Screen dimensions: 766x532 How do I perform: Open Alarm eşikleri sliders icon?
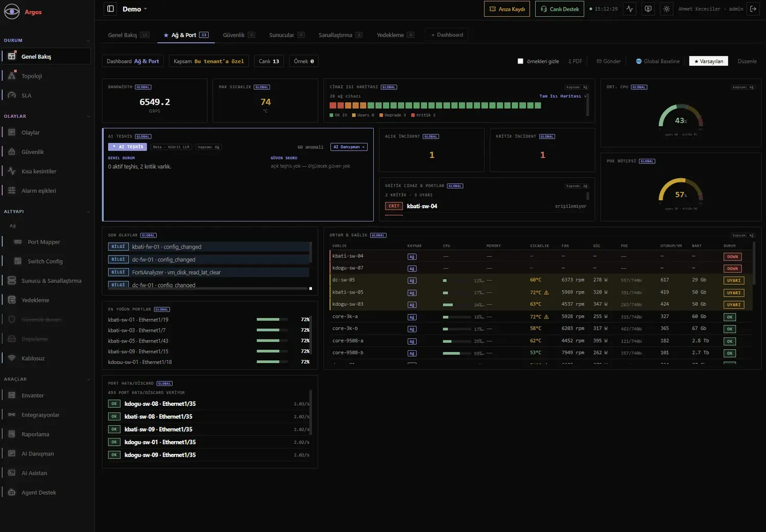tap(12, 190)
